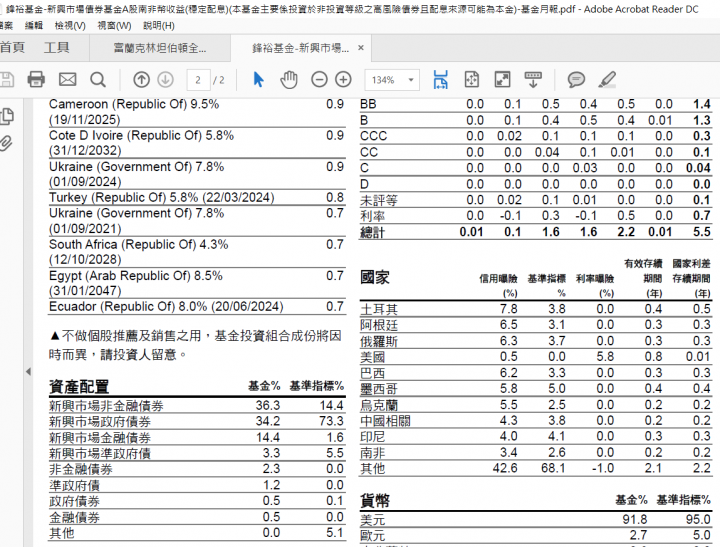Go to previous page up arrow
This screenshot has height=547, width=720.
pyautogui.click(x=141, y=80)
